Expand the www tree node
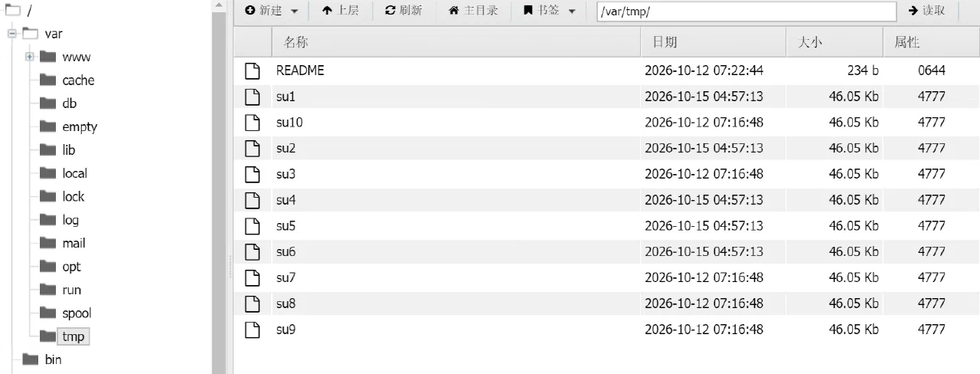This screenshot has width=980, height=374. point(29,57)
